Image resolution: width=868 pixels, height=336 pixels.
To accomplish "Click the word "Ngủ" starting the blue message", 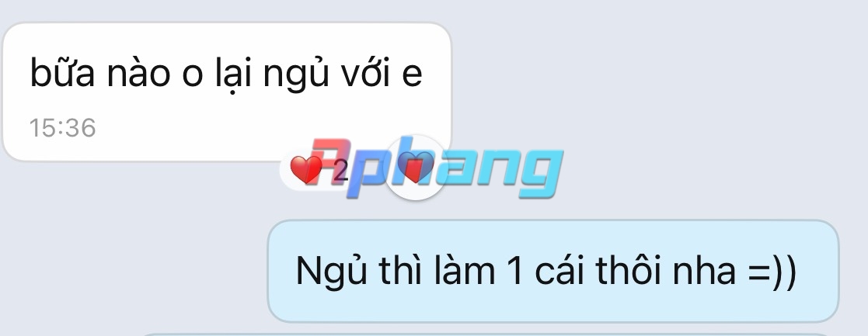I will click(331, 272).
